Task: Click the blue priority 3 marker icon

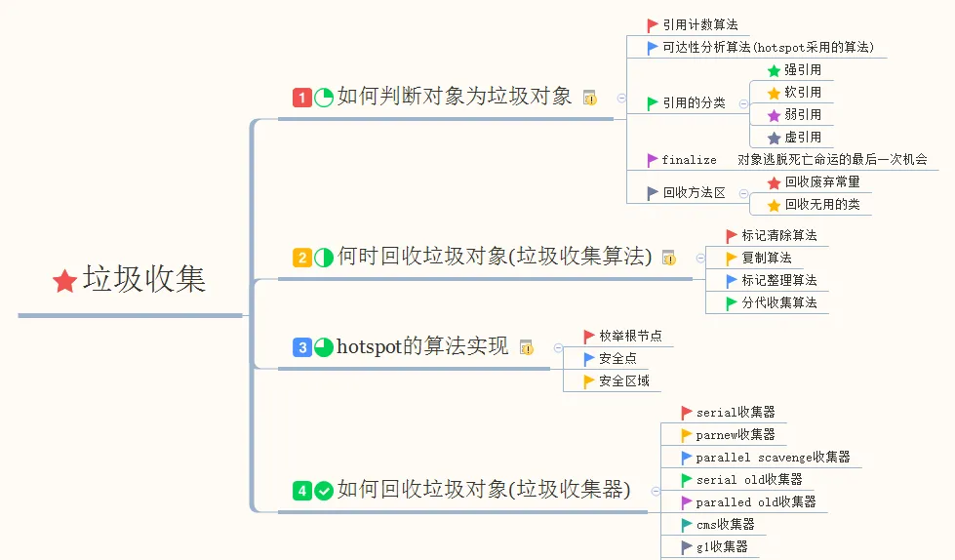Action: (302, 347)
